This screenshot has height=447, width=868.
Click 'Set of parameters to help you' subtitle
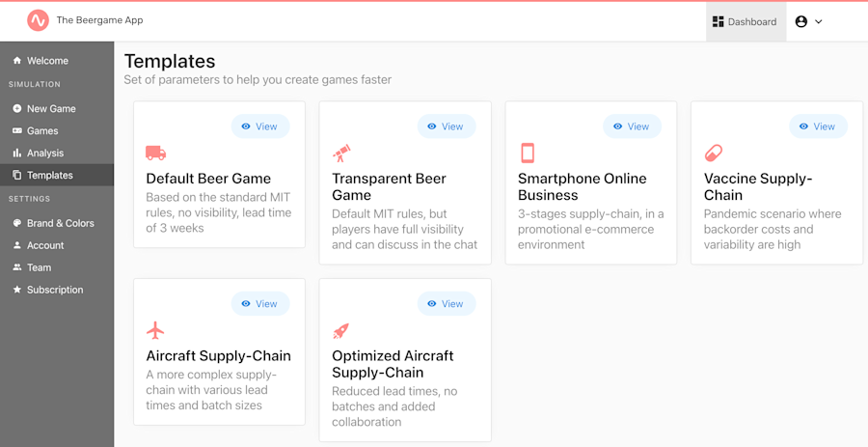point(258,80)
